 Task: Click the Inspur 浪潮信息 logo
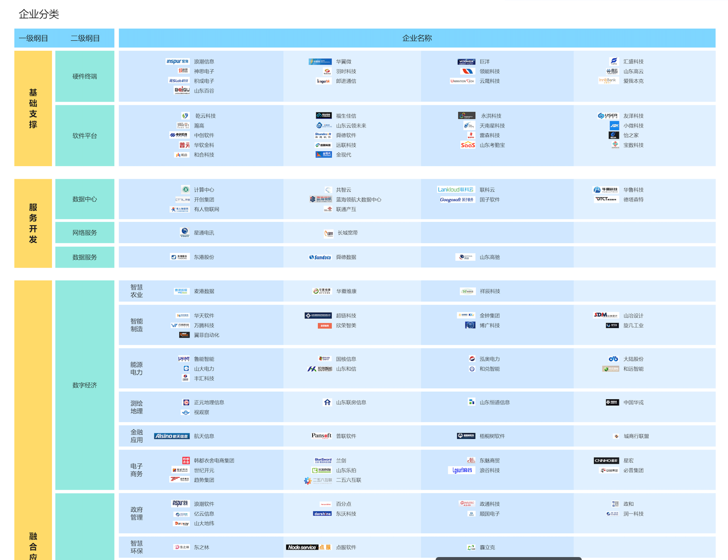pyautogui.click(x=177, y=62)
